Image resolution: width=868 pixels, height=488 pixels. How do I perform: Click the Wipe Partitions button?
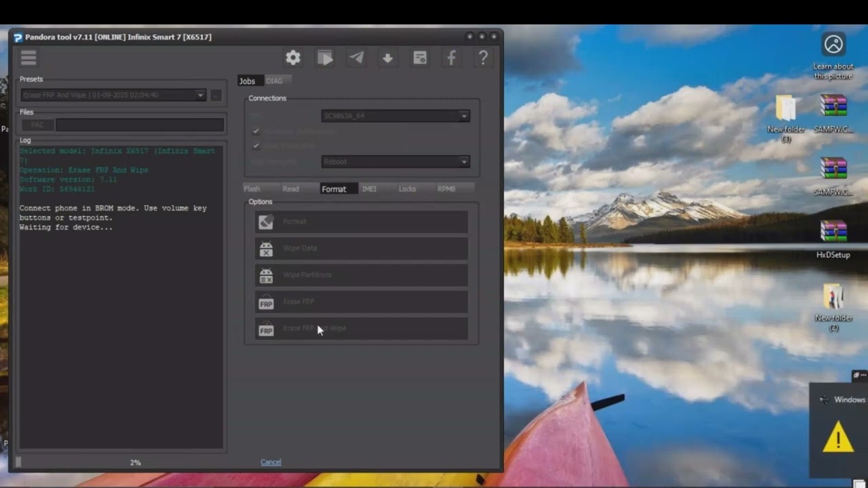361,275
